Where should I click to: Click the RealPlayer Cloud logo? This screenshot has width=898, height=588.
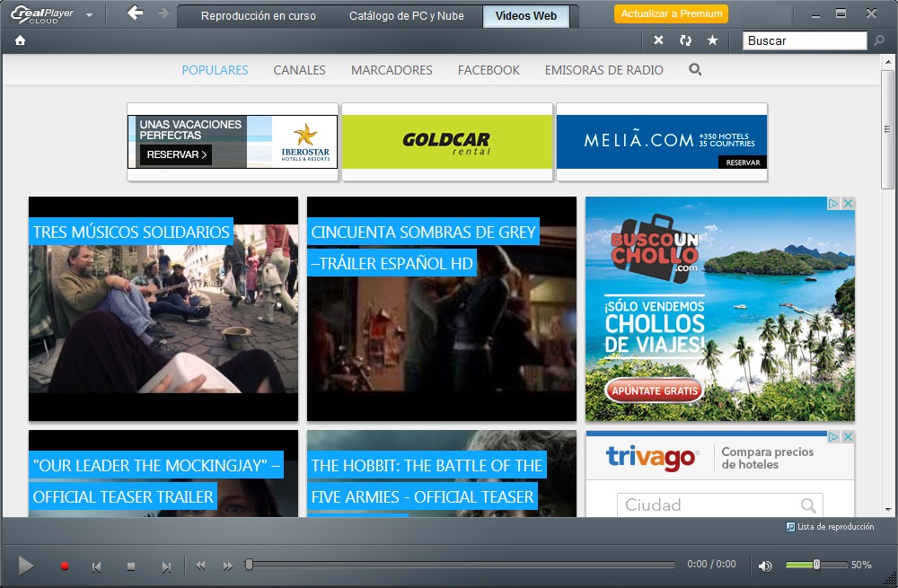43,13
